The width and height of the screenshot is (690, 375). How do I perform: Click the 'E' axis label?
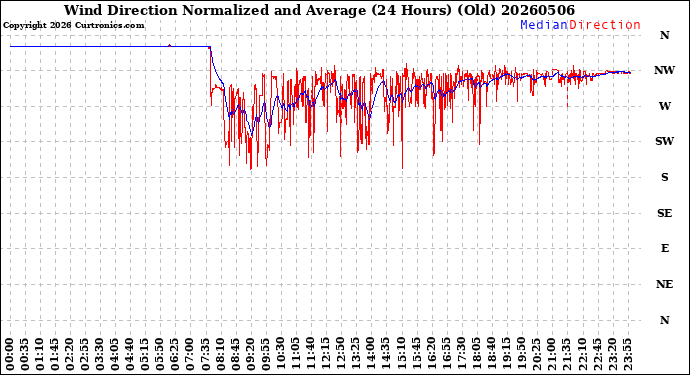coord(664,249)
